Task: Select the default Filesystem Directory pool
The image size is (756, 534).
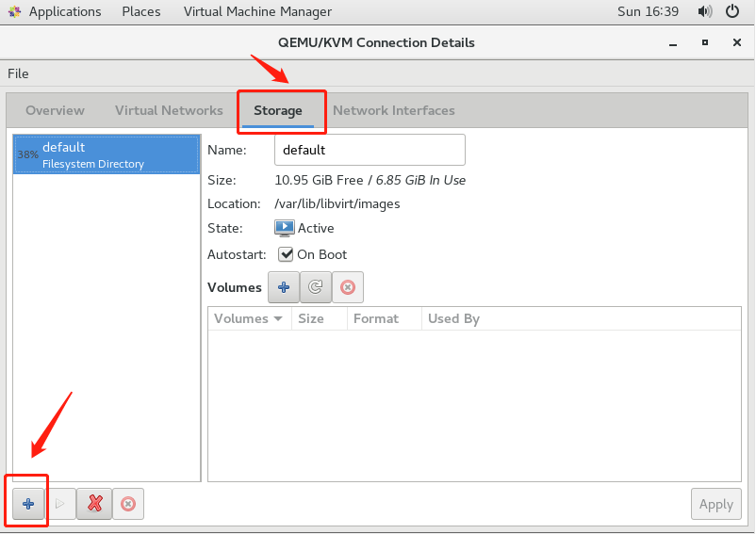Action: point(107,154)
